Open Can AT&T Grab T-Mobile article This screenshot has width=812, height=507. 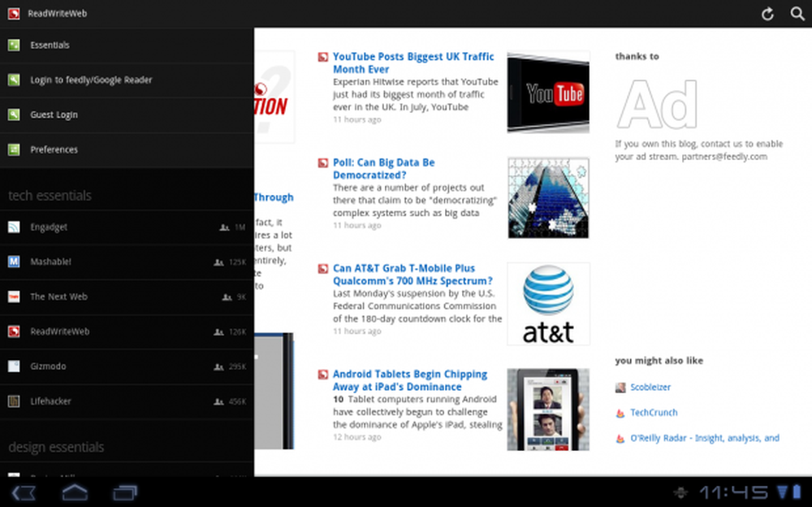[412, 275]
